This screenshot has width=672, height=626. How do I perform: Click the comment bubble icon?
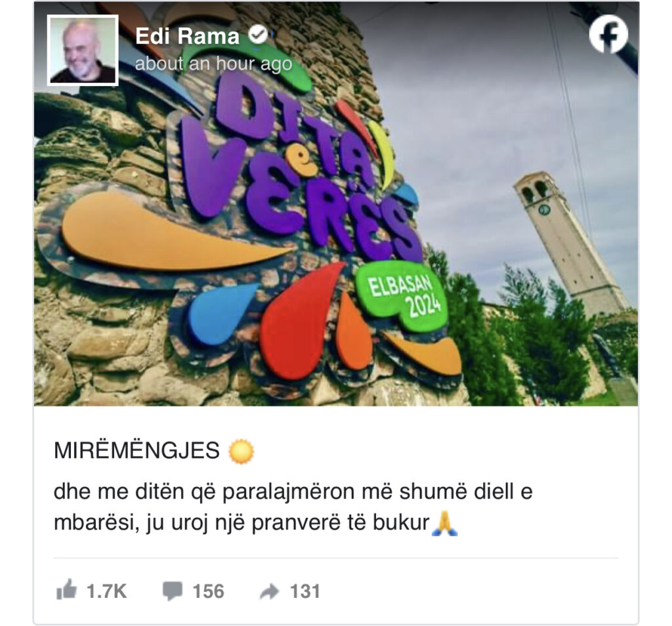click(x=173, y=591)
